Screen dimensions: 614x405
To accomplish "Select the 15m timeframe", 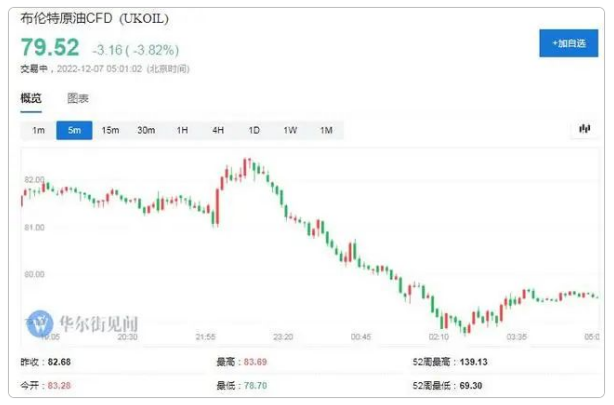I will pyautogui.click(x=110, y=130).
